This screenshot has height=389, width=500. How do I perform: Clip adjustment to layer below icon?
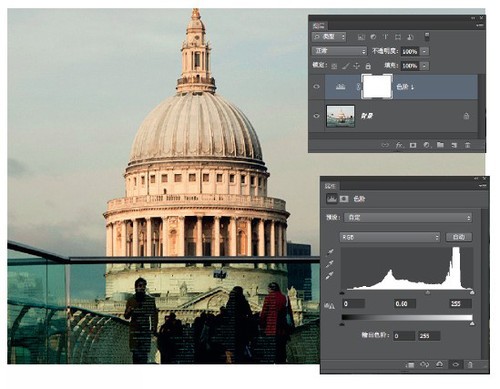(410, 365)
